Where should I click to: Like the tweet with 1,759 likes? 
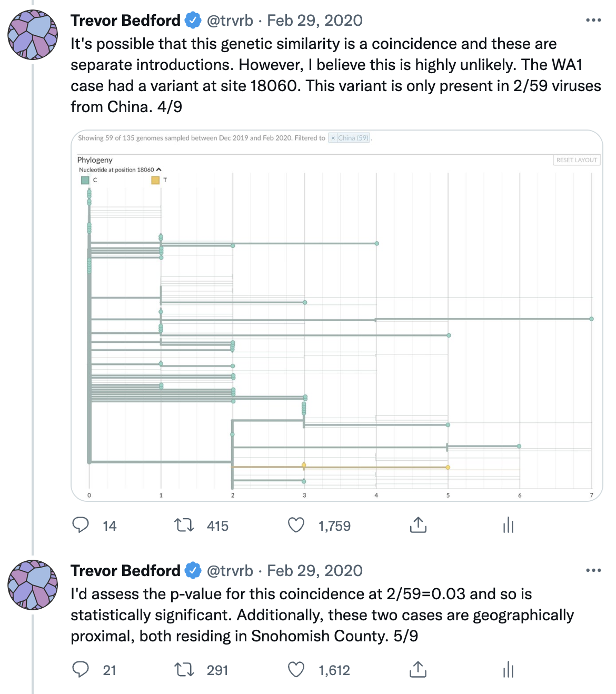tap(296, 525)
